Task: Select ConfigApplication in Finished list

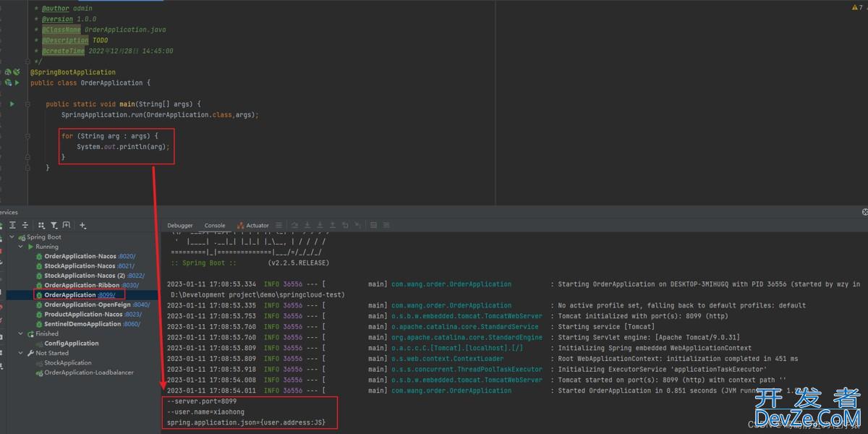Action: (71, 344)
